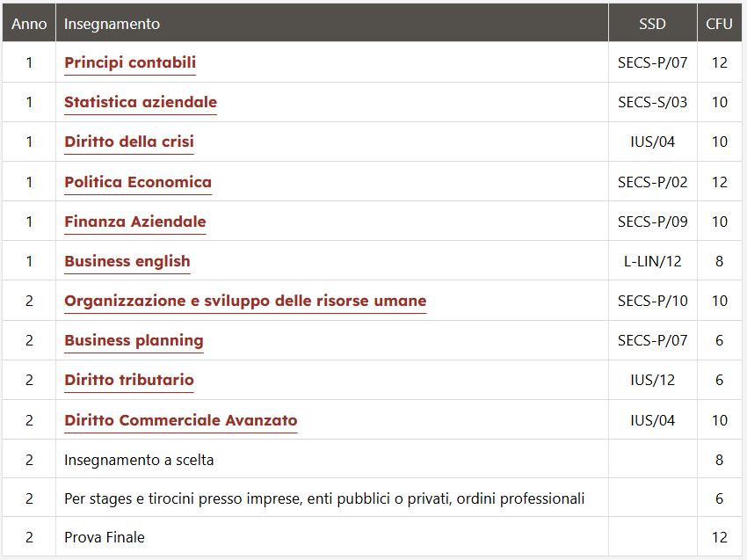This screenshot has height=560, width=747.
Task: Click the CFU column header
Action: click(719, 24)
